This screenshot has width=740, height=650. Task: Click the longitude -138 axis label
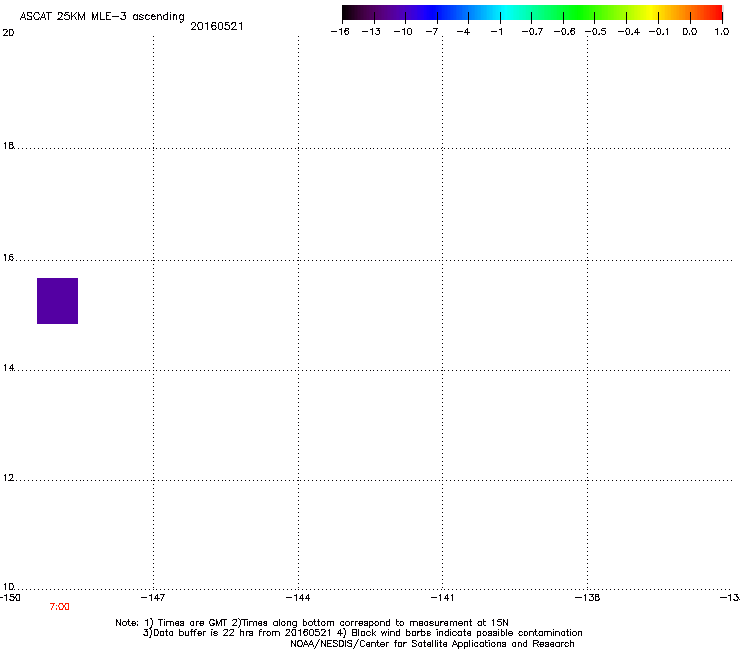tap(588, 598)
